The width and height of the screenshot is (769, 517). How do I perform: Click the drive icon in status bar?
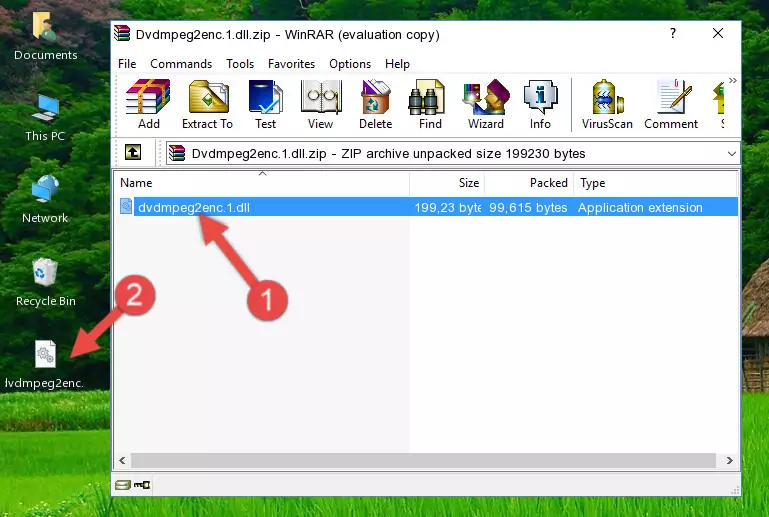(123, 485)
